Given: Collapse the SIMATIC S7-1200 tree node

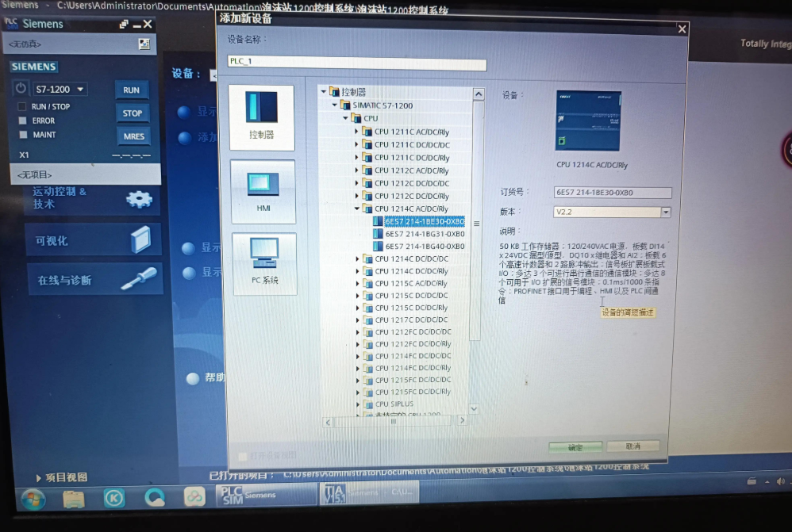Looking at the screenshot, I should tap(334, 105).
